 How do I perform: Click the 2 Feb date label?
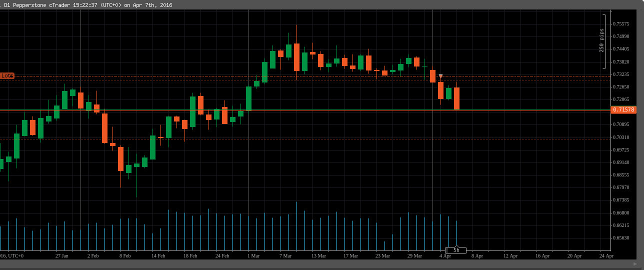(93, 255)
